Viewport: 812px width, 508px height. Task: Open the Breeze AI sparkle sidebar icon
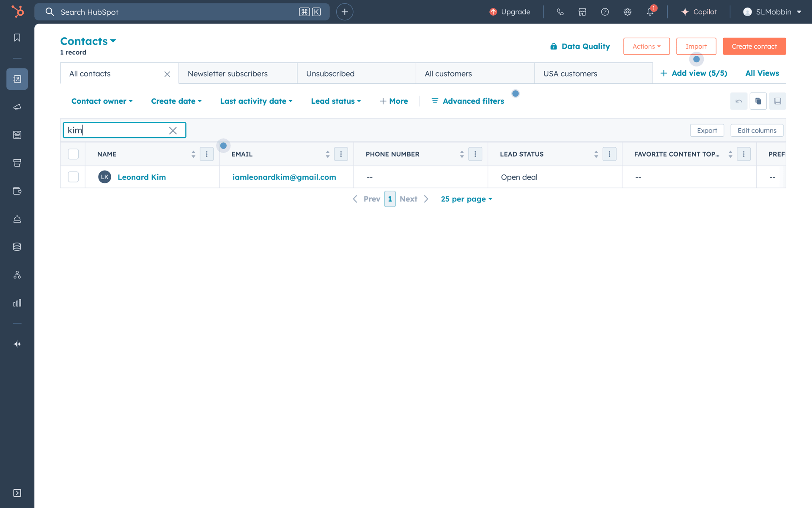(x=17, y=344)
